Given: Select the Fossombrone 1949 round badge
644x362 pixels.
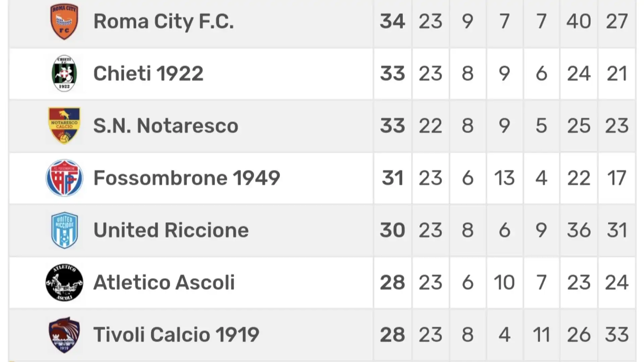Looking at the screenshot, I should [x=64, y=178].
